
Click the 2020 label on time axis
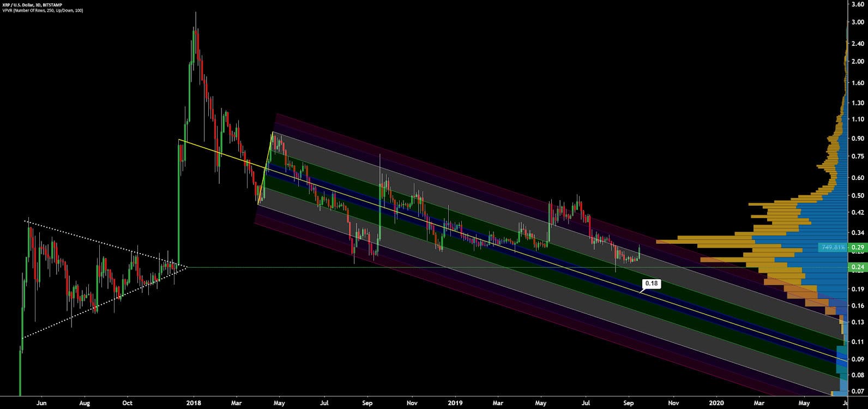[717, 403]
